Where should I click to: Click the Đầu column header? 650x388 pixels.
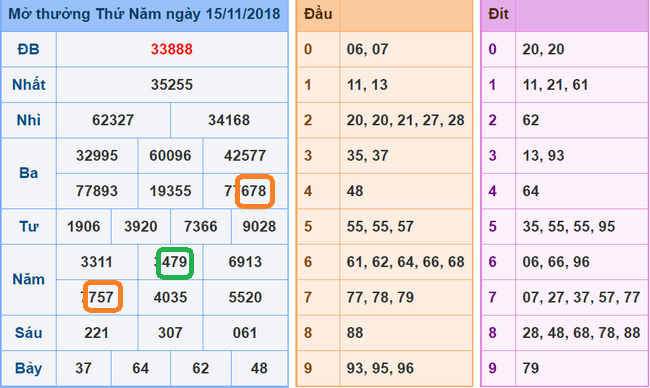pos(318,14)
